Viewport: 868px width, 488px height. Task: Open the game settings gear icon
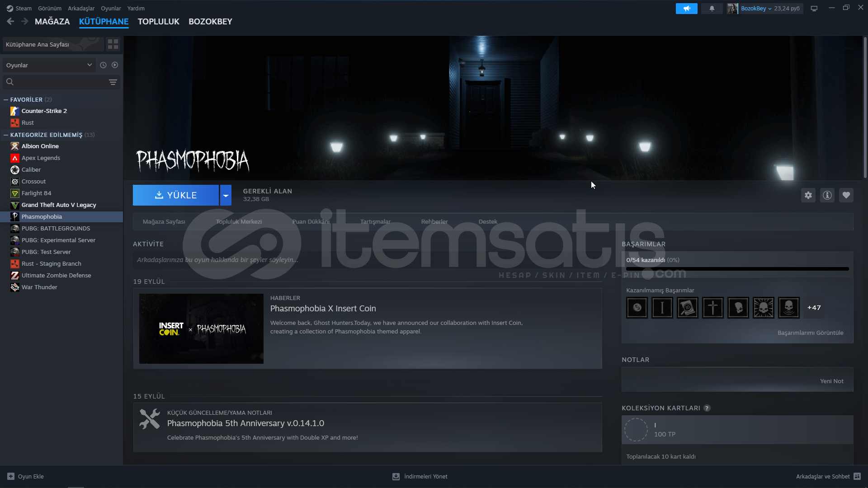pos(808,195)
